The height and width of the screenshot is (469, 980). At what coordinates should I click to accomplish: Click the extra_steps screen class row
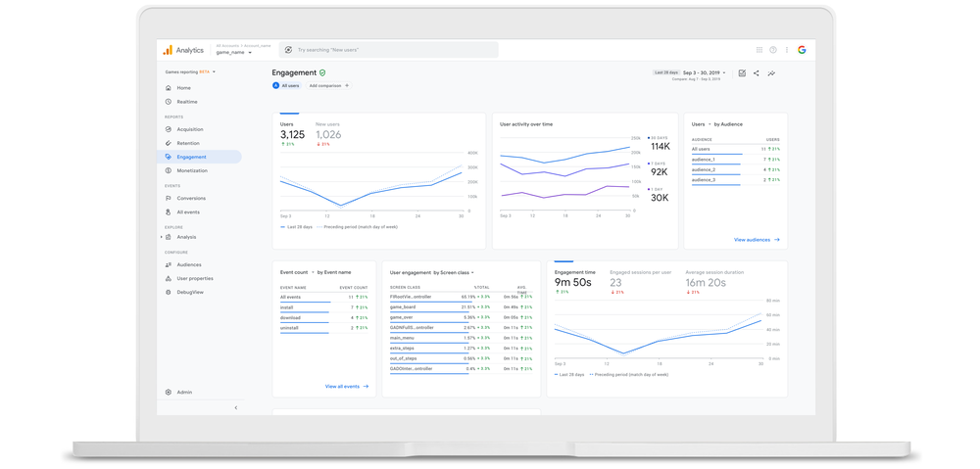[x=462, y=349]
